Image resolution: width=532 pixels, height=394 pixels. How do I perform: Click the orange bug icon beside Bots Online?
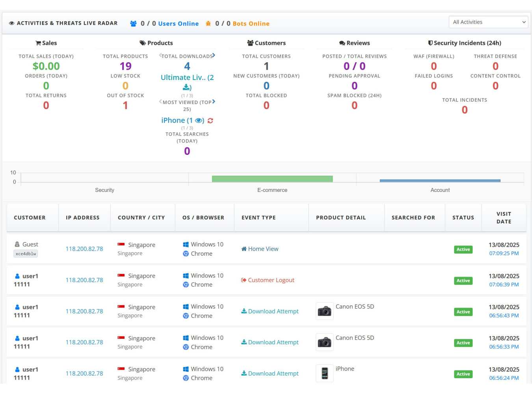[208, 24]
